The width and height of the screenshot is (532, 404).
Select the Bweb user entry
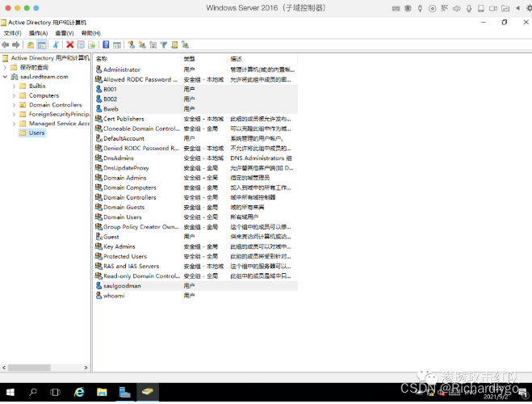(x=196, y=109)
